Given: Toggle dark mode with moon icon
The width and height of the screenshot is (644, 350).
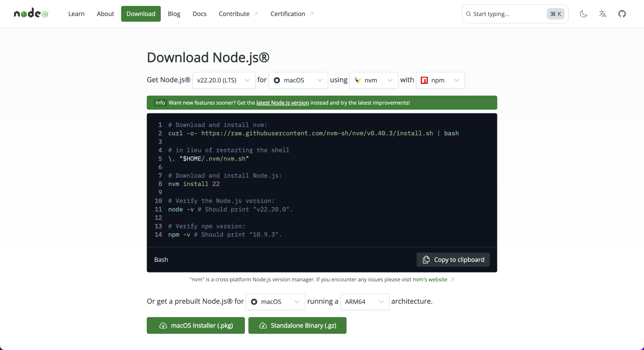Looking at the screenshot, I should [583, 14].
